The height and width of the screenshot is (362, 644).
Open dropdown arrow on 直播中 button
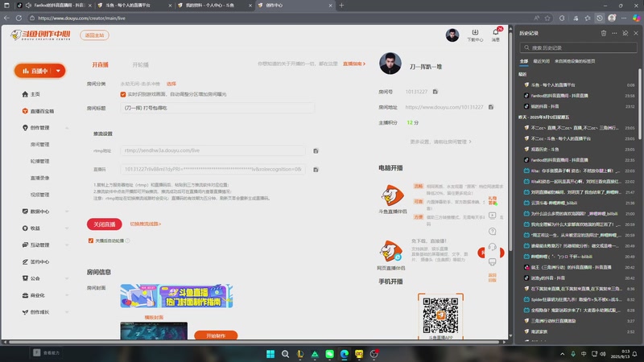click(58, 71)
